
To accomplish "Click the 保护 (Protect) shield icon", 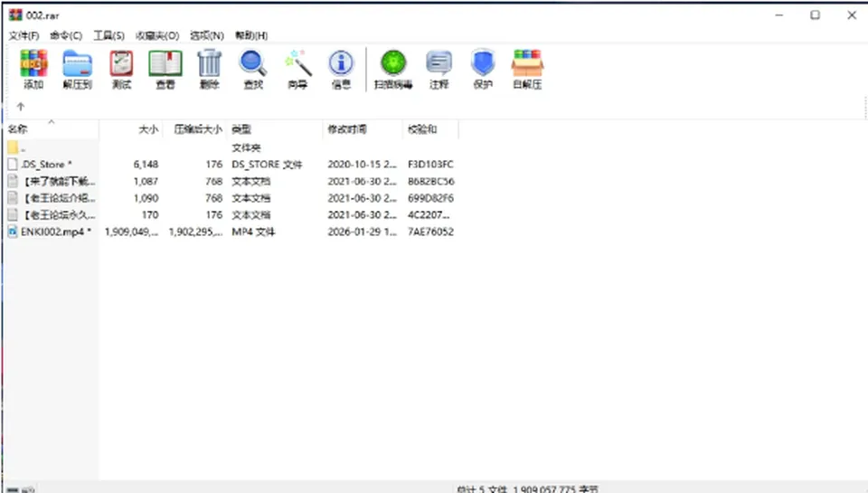I will tap(483, 63).
